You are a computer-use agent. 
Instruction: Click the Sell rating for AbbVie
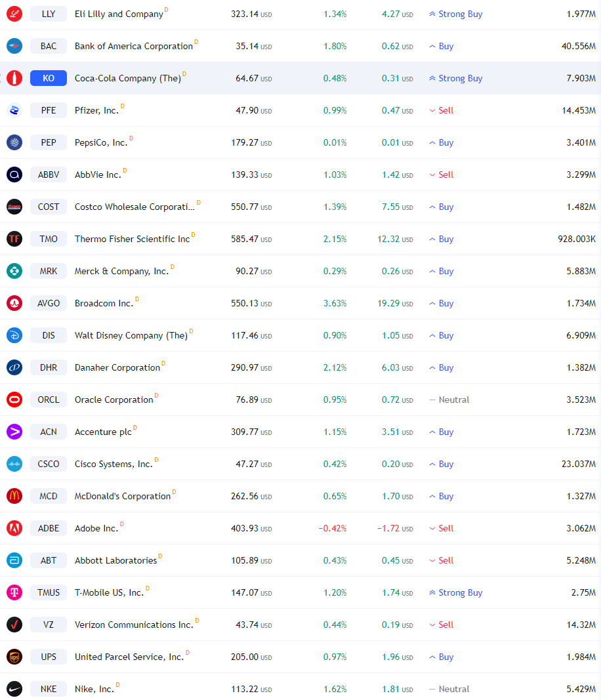(442, 175)
